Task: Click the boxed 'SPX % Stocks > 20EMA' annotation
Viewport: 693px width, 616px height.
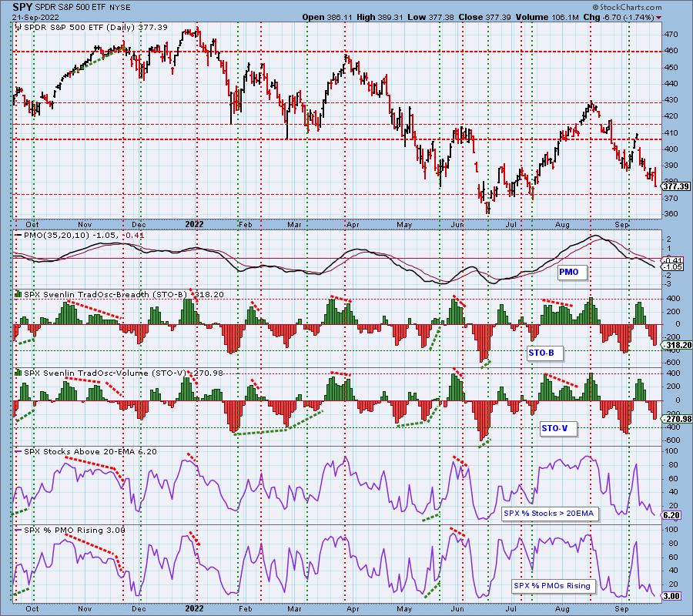Action: coord(549,514)
